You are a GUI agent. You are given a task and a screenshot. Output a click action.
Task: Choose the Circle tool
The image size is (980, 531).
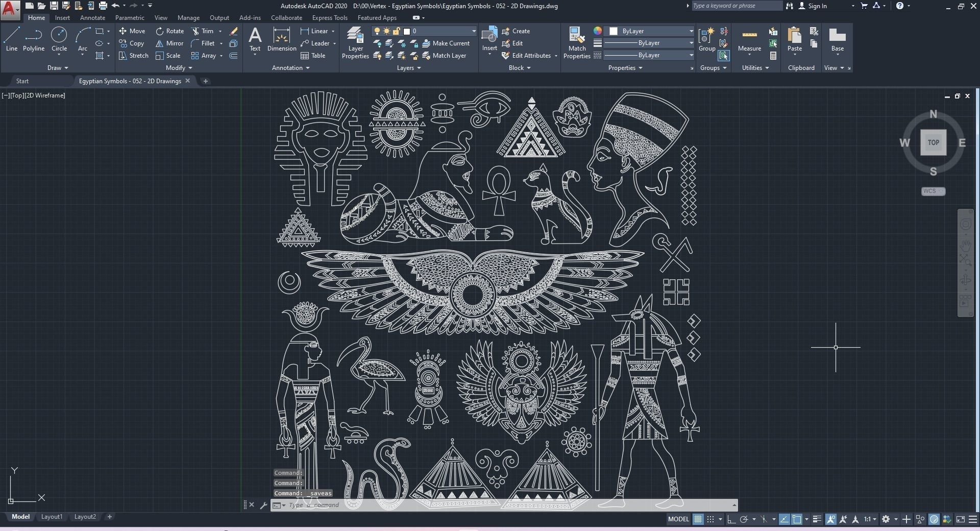59,39
